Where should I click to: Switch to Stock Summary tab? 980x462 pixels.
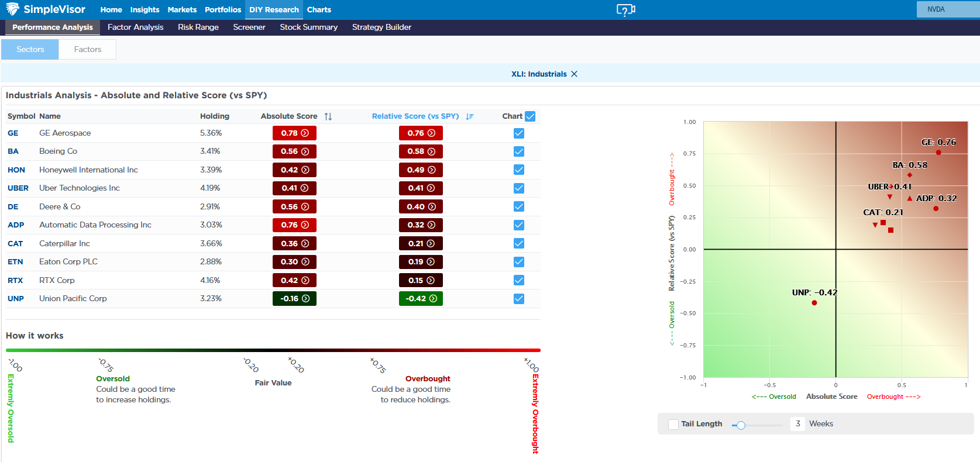point(309,27)
